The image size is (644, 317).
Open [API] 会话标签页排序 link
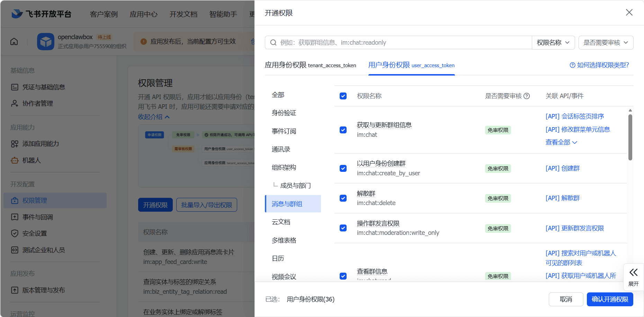[x=575, y=116]
